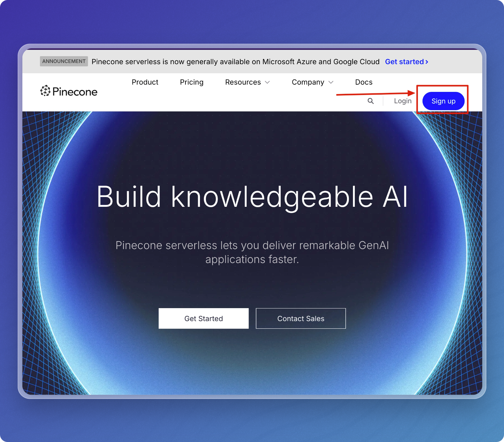Open the Resources menu
504x442 pixels.
[243, 82]
